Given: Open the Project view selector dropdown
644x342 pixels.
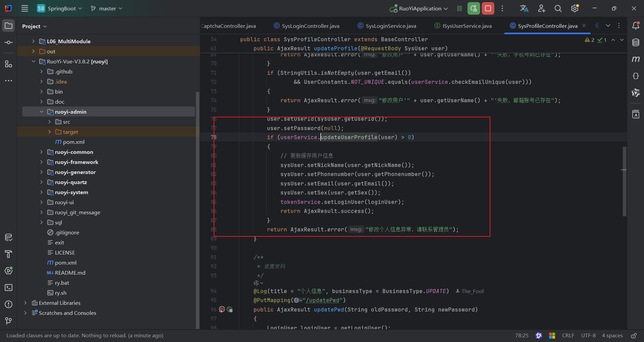Looking at the screenshot, I should (x=34, y=26).
